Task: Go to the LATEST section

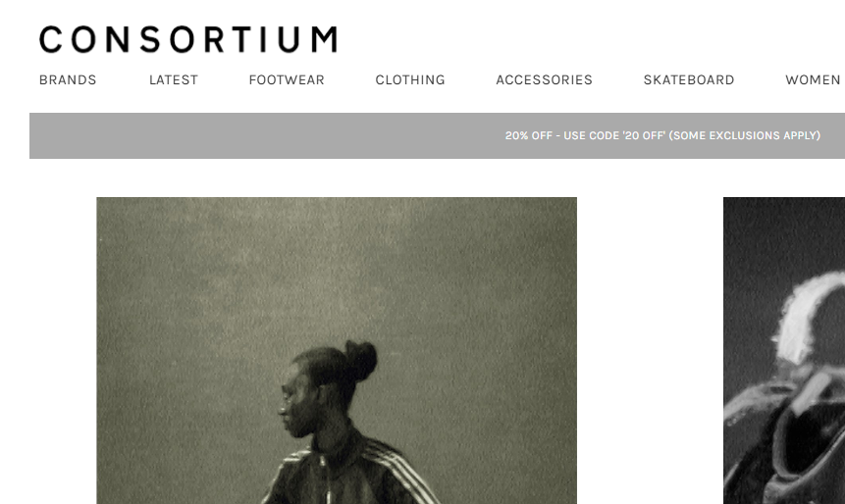Action: (x=174, y=79)
